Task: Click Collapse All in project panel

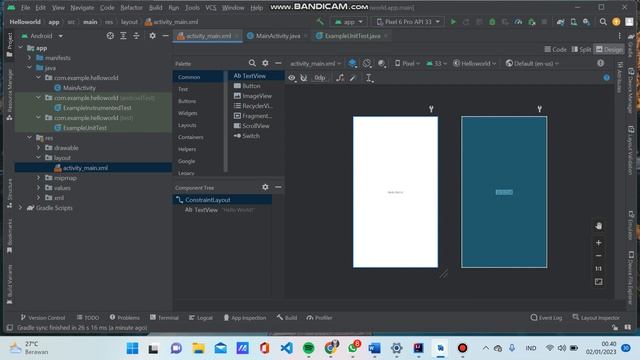Action: [x=136, y=36]
